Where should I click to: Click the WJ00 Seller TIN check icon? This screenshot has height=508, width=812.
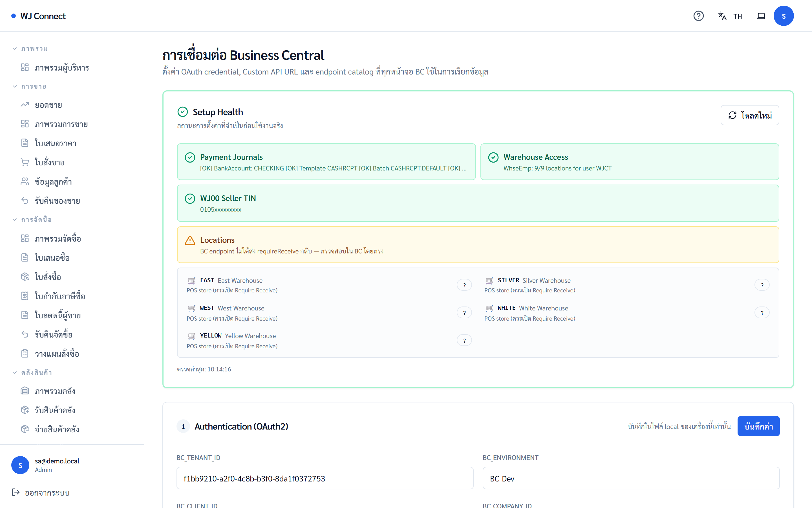click(x=190, y=199)
